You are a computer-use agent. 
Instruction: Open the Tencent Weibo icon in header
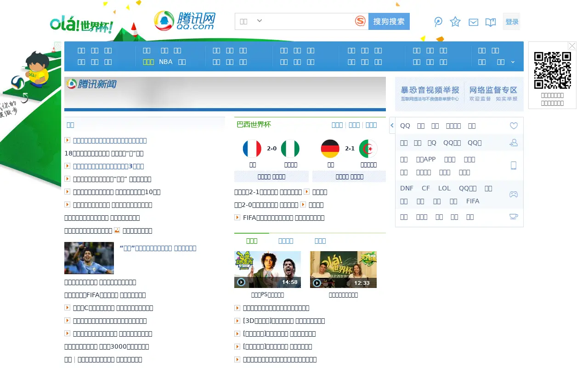tap(438, 22)
